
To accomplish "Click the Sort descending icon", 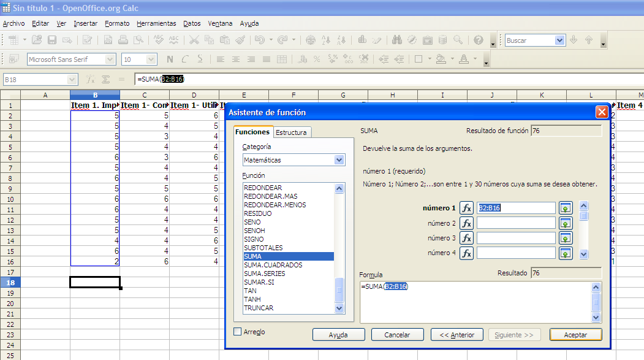I will (x=341, y=40).
